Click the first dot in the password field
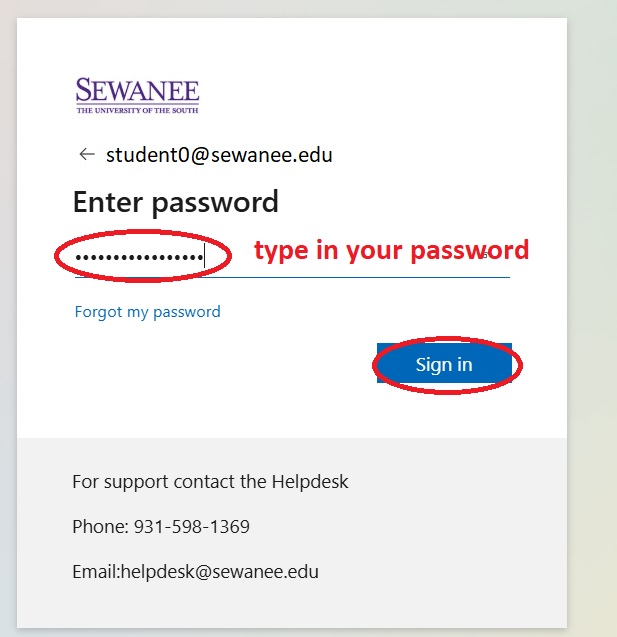Image resolution: width=617 pixels, height=637 pixels. point(78,257)
